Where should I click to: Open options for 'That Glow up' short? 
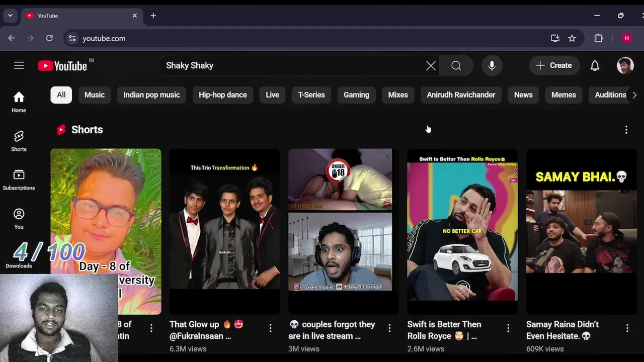[270, 328]
